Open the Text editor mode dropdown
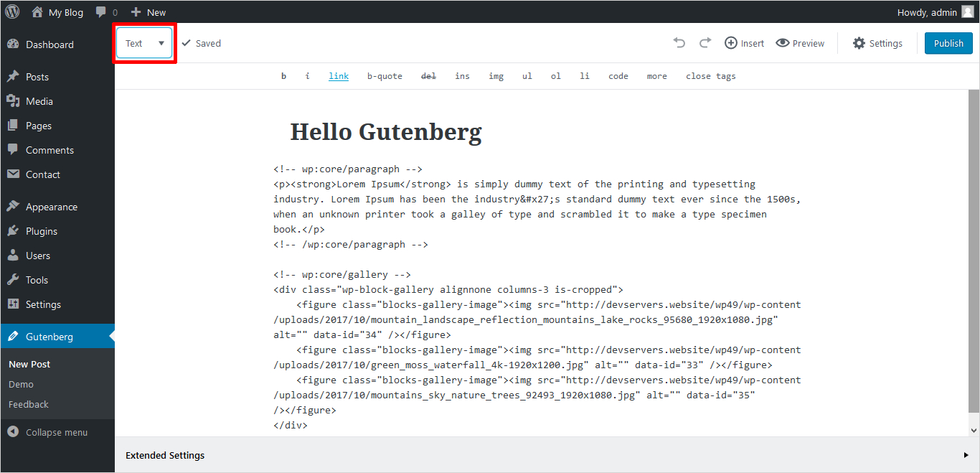This screenshot has height=473, width=980. point(145,43)
